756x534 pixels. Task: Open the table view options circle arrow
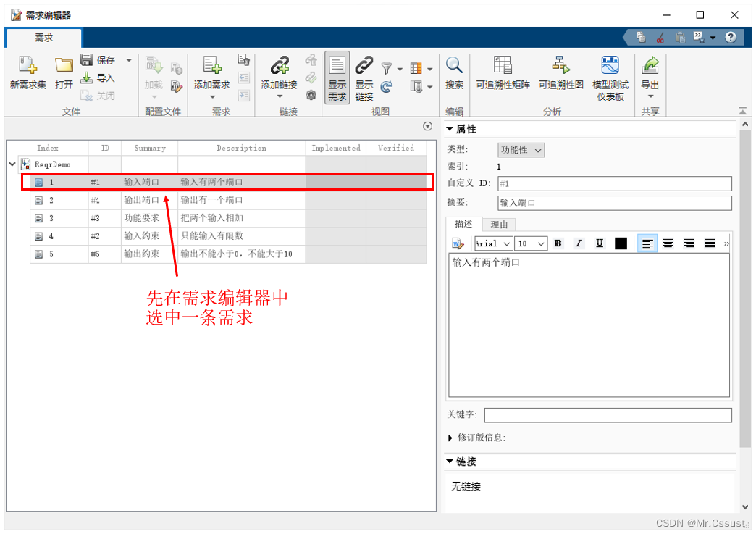(427, 126)
